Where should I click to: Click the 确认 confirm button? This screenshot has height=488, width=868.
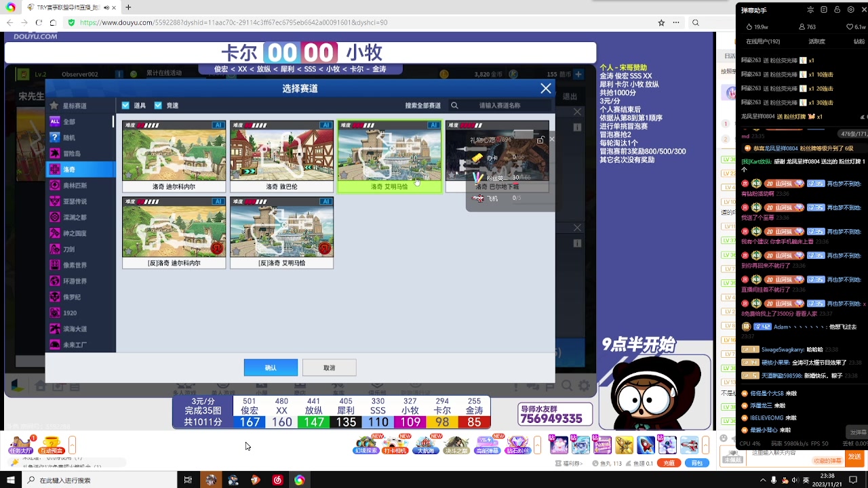271,367
